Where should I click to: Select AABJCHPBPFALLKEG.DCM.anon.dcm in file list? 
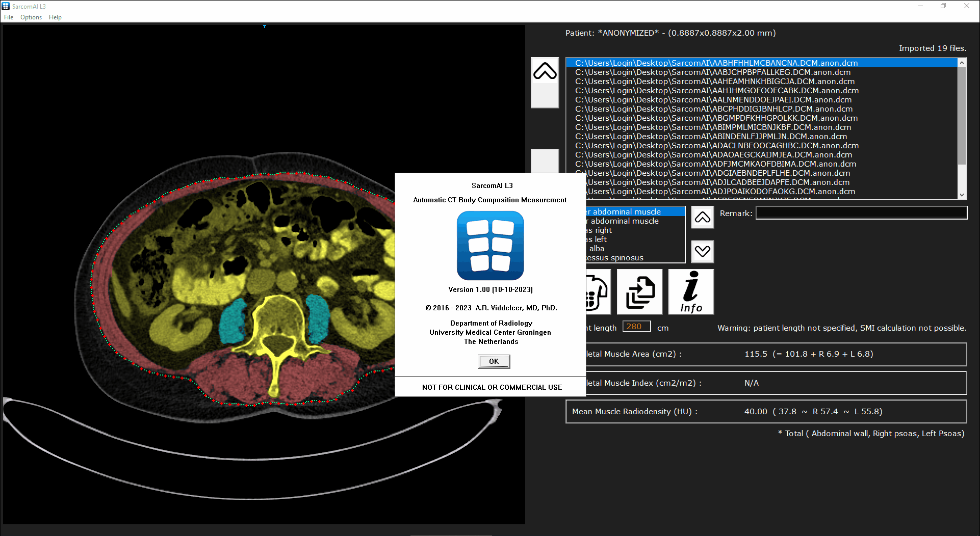tap(712, 72)
